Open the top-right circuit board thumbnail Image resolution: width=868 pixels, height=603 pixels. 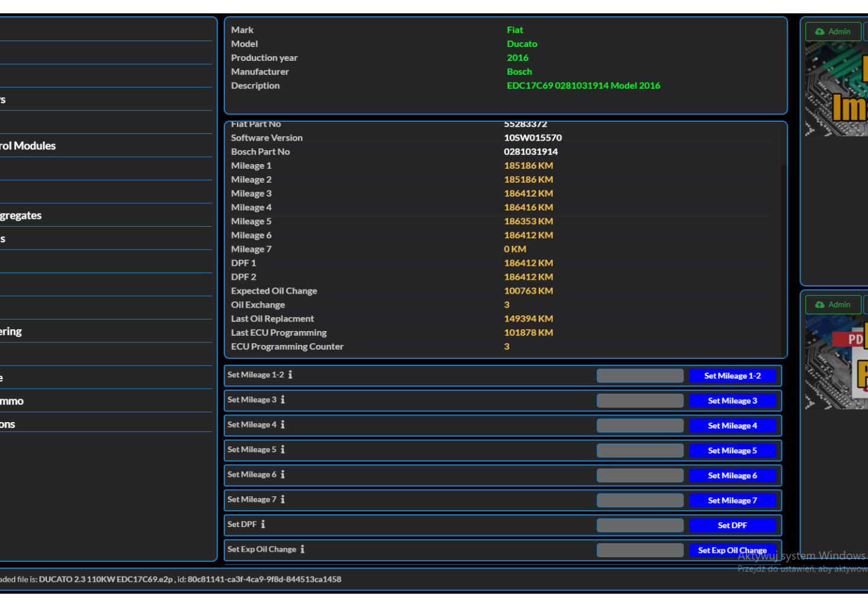837,89
